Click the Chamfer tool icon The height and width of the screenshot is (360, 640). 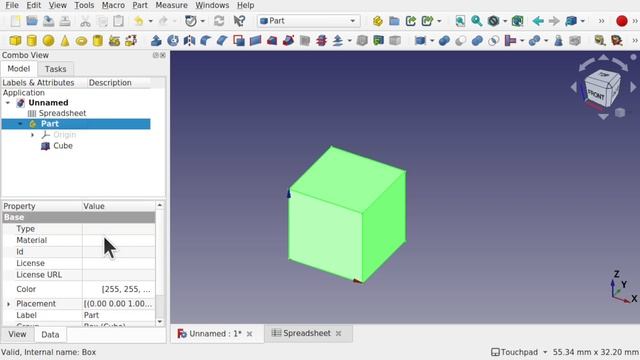[x=222, y=41]
